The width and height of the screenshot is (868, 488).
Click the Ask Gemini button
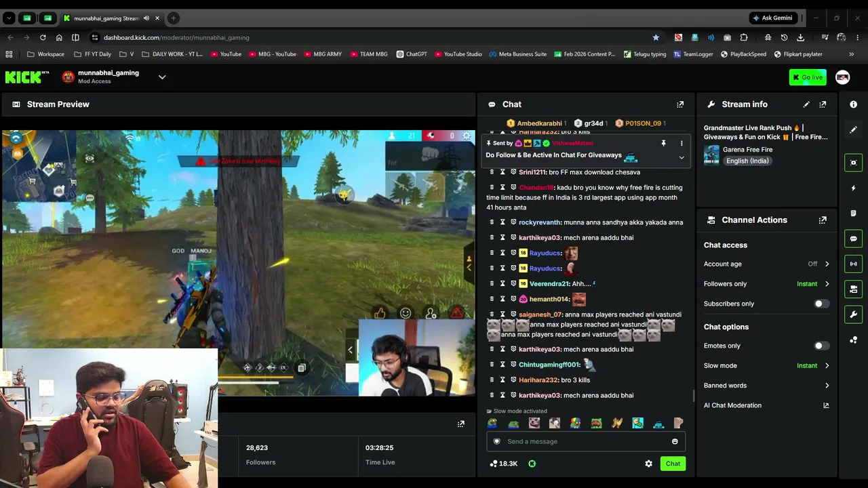tap(772, 18)
